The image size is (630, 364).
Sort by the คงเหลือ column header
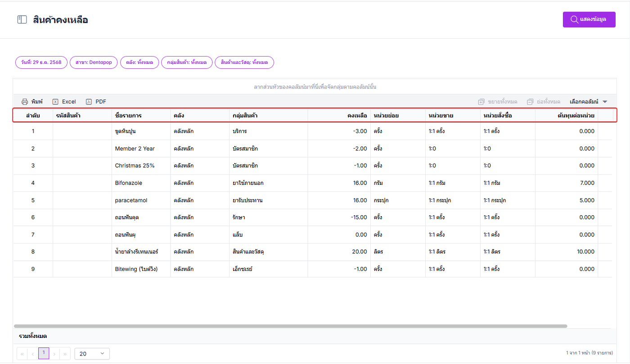[x=357, y=115]
